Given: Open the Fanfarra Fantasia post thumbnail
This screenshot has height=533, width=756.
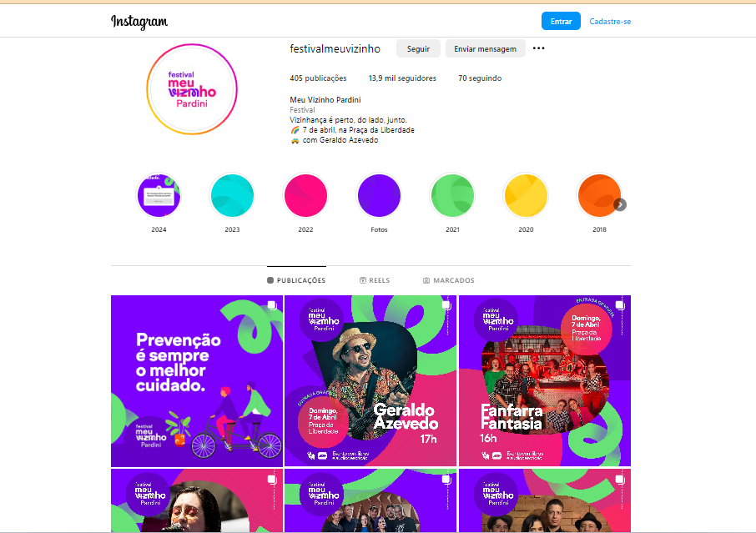Looking at the screenshot, I should (x=545, y=380).
